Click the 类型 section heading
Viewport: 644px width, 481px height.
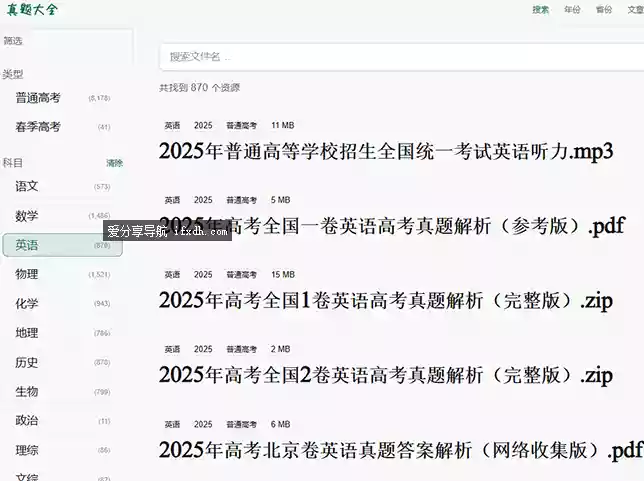coord(13,74)
